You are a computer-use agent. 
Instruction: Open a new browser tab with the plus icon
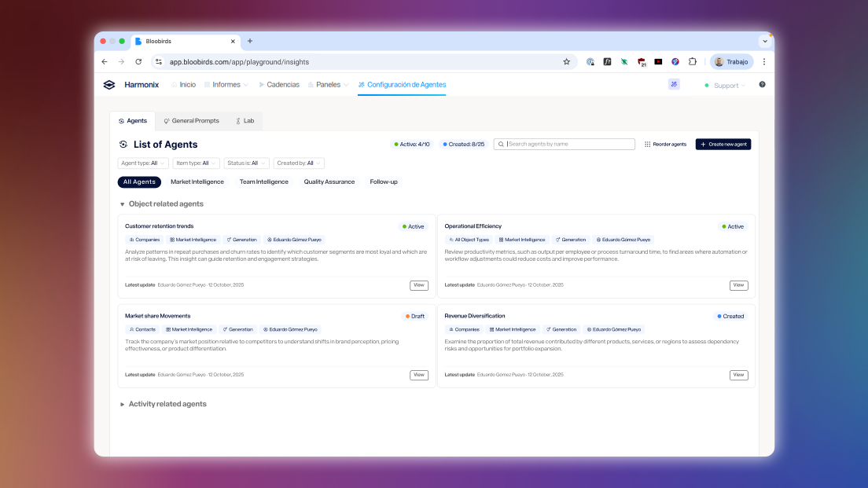[x=250, y=41]
